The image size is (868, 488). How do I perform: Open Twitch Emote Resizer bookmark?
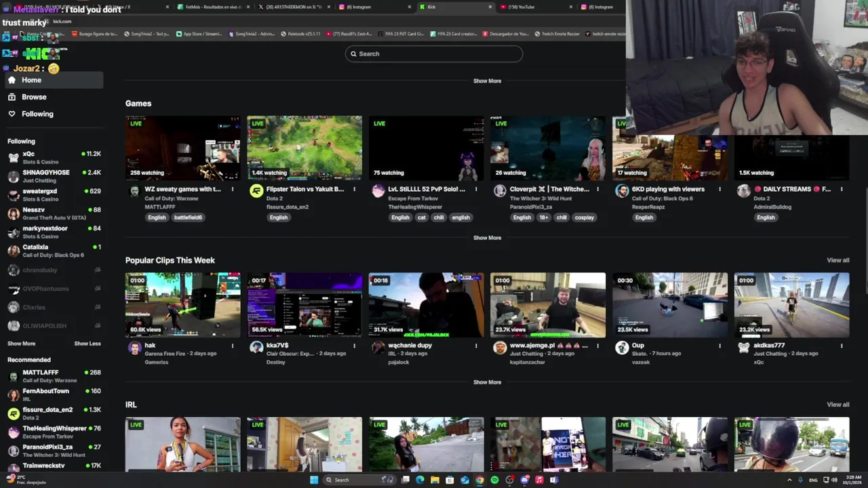click(557, 34)
